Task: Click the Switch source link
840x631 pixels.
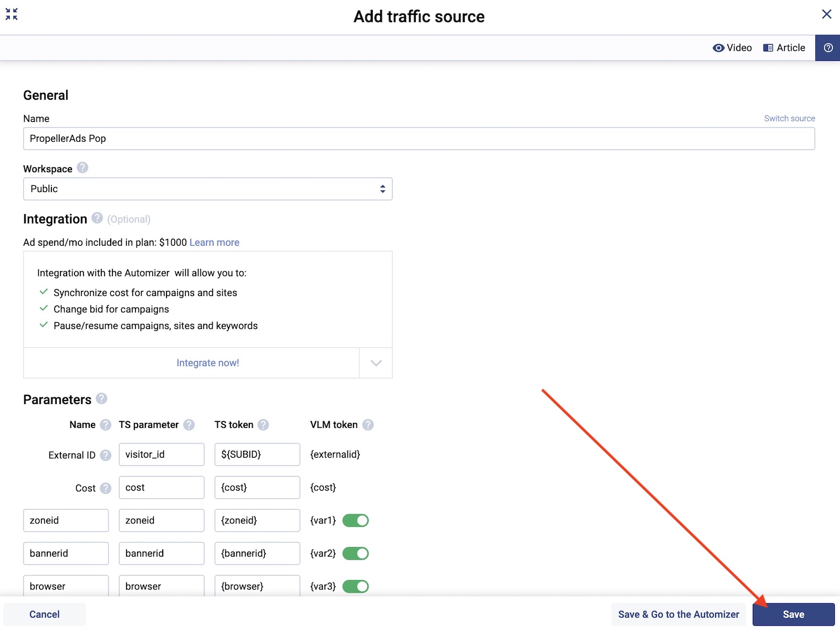Action: [x=789, y=119]
